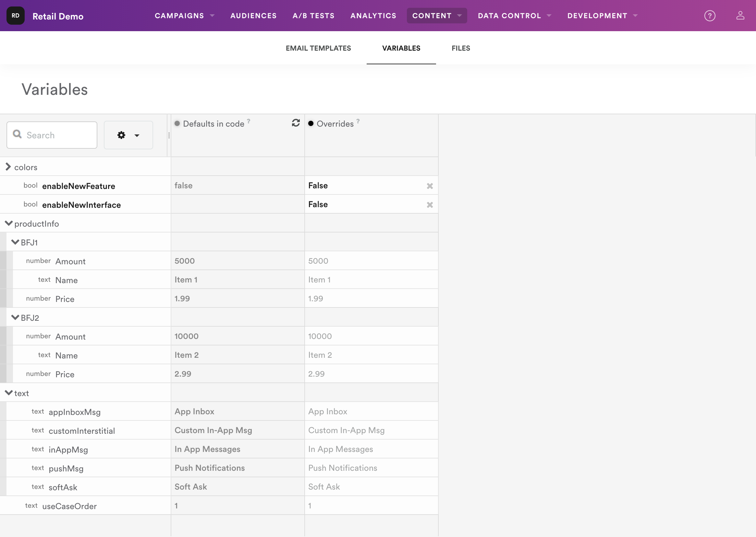Switch to the Files tab

pos(461,48)
